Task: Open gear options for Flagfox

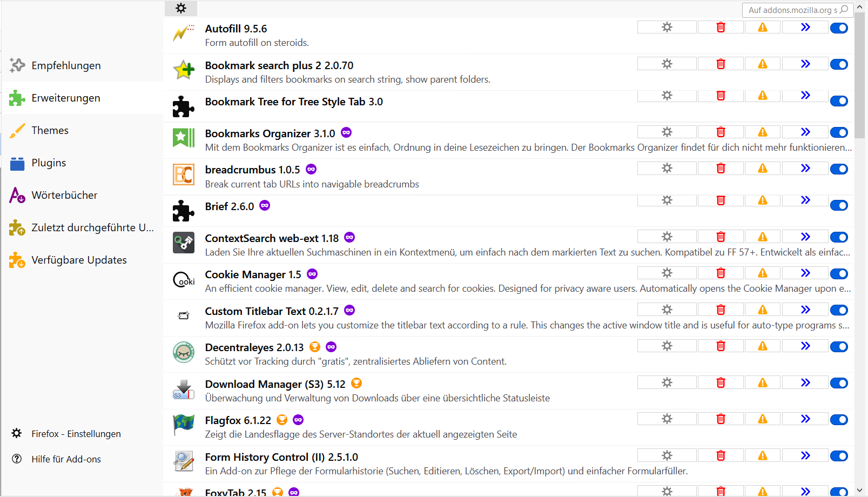Action: pos(667,419)
